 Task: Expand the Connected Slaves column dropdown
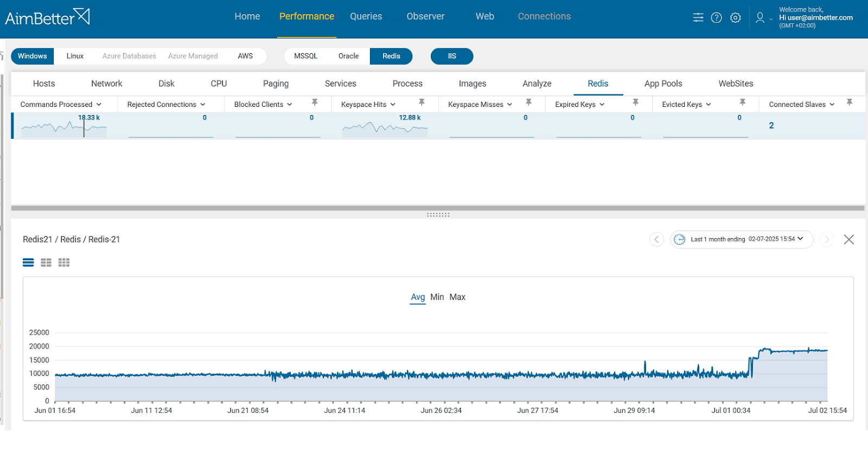coord(832,105)
